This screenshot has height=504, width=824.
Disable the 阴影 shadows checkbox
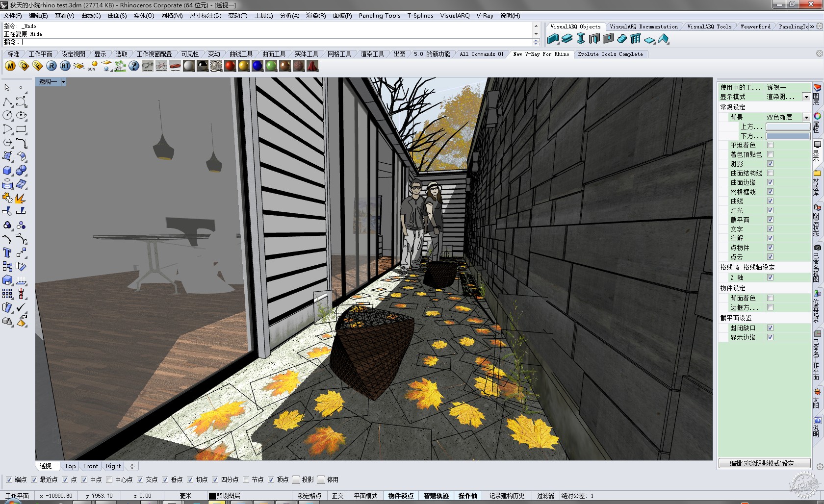click(x=770, y=164)
